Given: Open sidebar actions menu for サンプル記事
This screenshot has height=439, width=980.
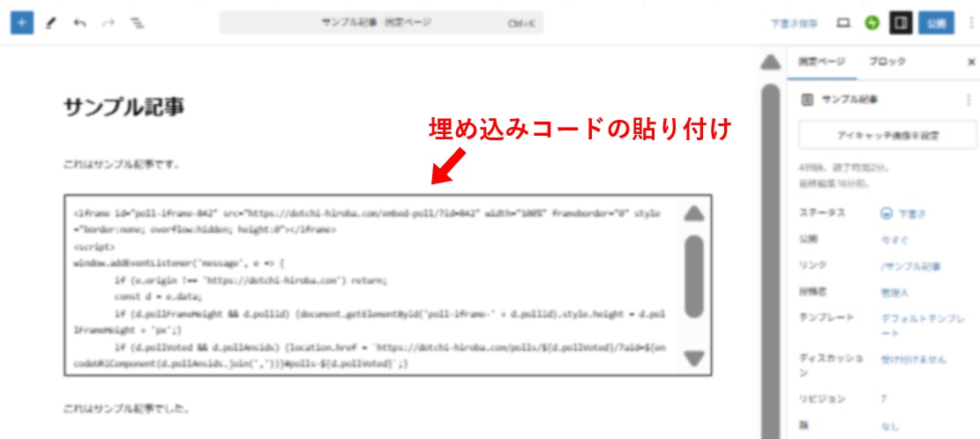Looking at the screenshot, I should [969, 100].
